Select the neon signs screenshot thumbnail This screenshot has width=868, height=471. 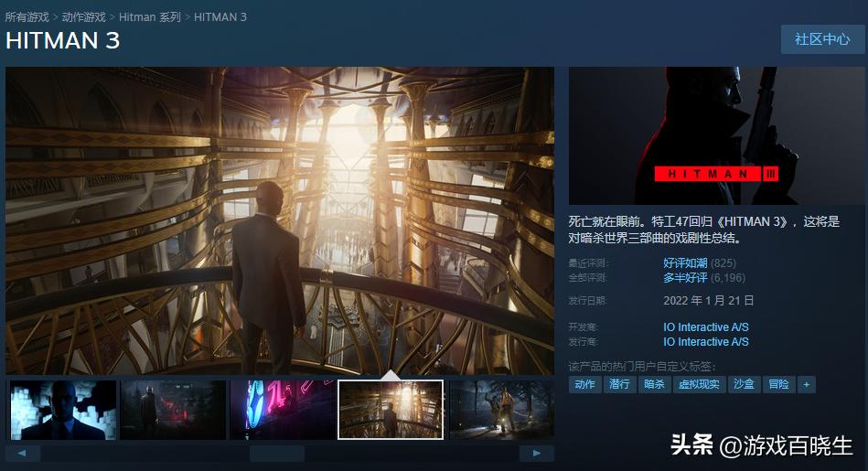tap(283, 410)
